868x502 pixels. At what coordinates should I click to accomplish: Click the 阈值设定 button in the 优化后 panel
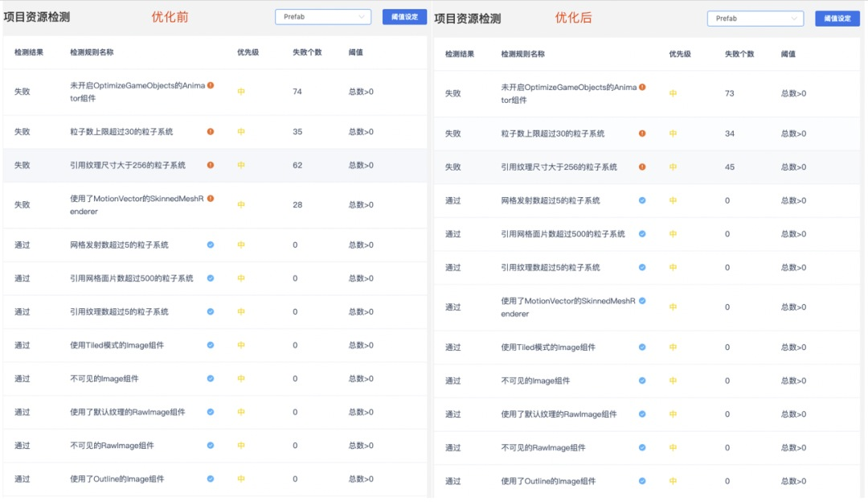(x=837, y=19)
